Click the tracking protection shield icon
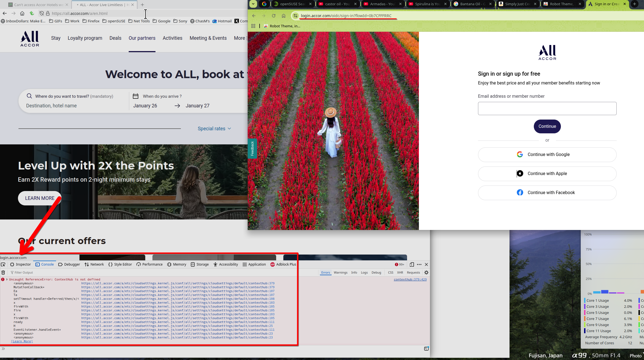Viewport: 644px width, 360px height. click(41, 13)
